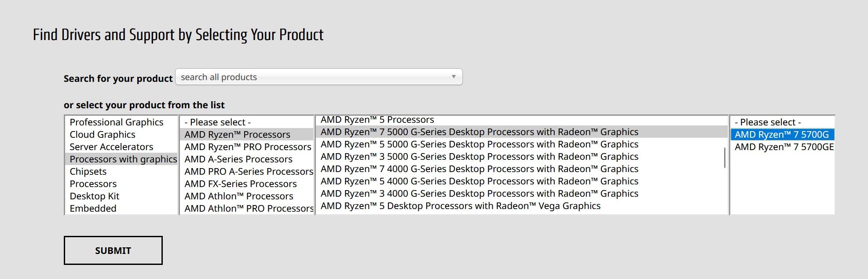Choose Ryzen 3 5000 G-Series Desktop Processors
The height and width of the screenshot is (279, 868).
point(480,157)
